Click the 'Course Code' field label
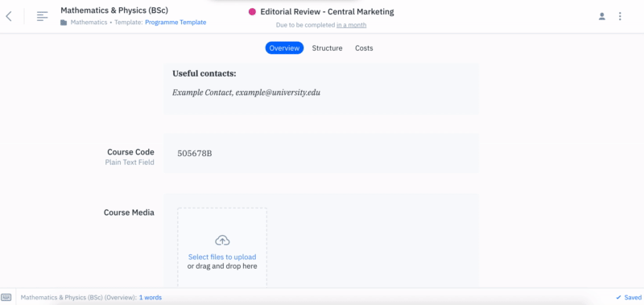The width and height of the screenshot is (644, 305). point(130,152)
